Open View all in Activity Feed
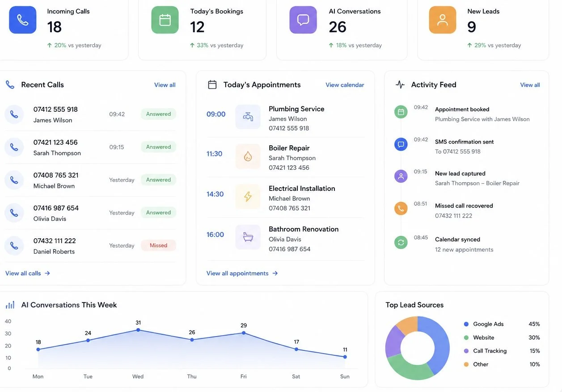The image size is (562, 392). 530,85
